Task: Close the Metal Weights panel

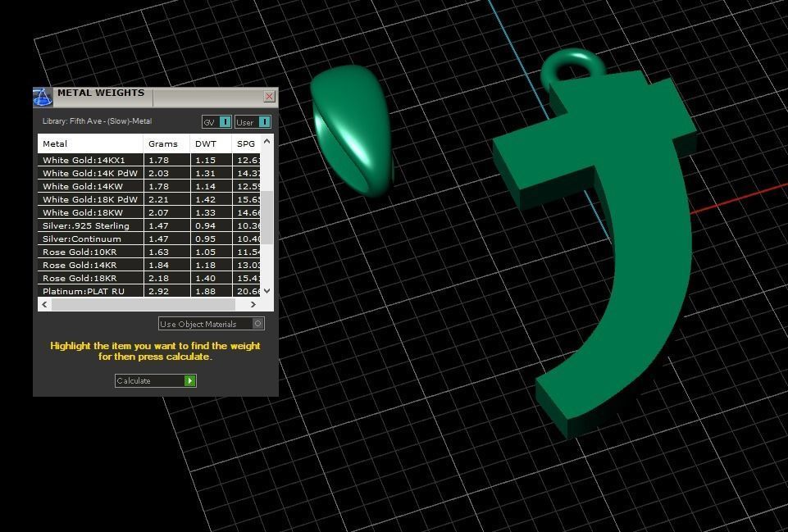Action: [x=270, y=96]
